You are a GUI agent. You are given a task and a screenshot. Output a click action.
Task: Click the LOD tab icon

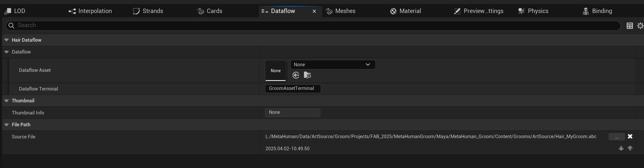[x=8, y=11]
